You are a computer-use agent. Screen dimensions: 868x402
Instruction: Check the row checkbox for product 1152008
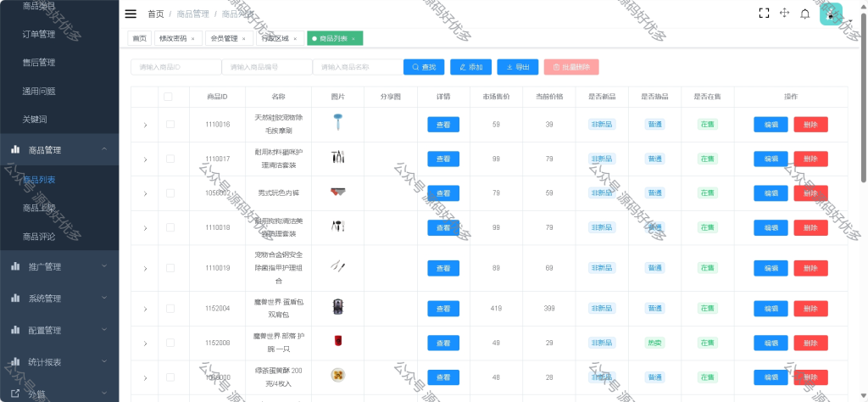tap(170, 342)
